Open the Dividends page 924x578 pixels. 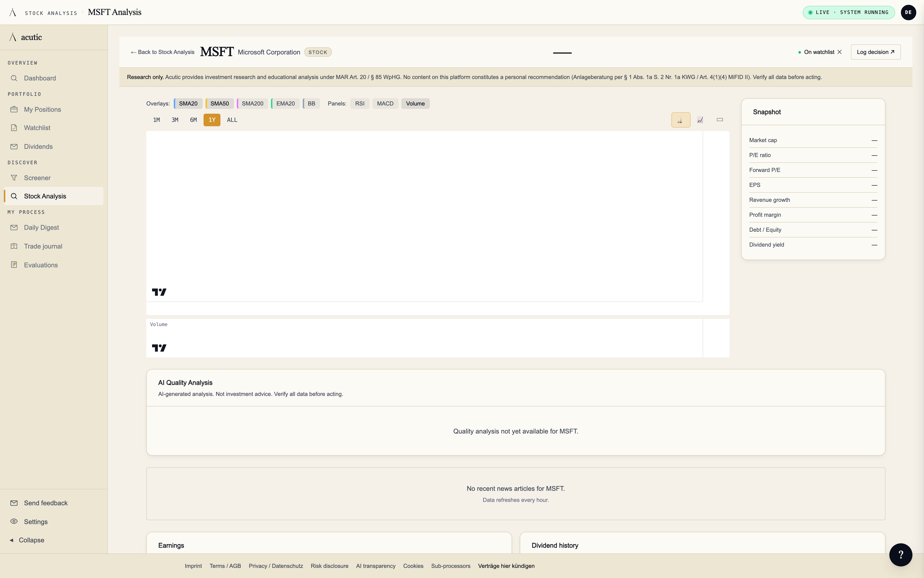tap(53, 146)
